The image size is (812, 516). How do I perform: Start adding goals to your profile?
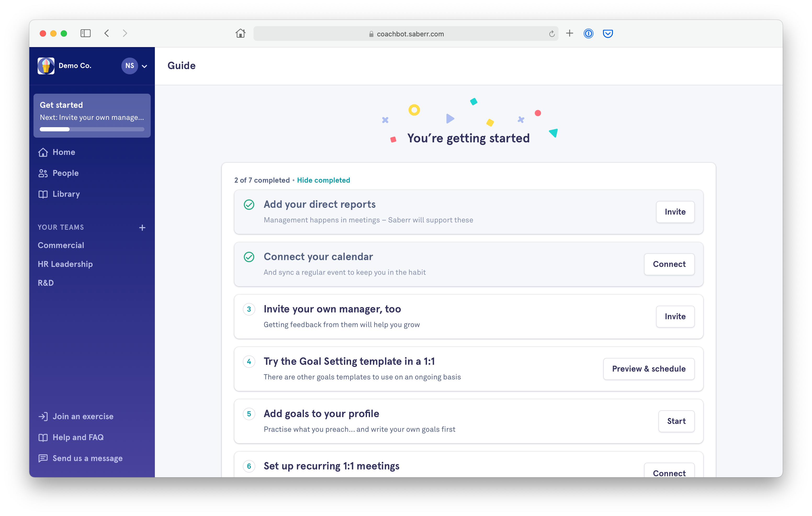[x=676, y=421]
